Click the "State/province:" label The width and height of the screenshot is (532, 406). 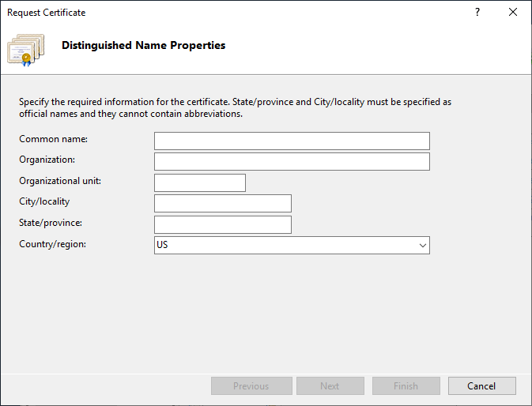[x=51, y=223]
